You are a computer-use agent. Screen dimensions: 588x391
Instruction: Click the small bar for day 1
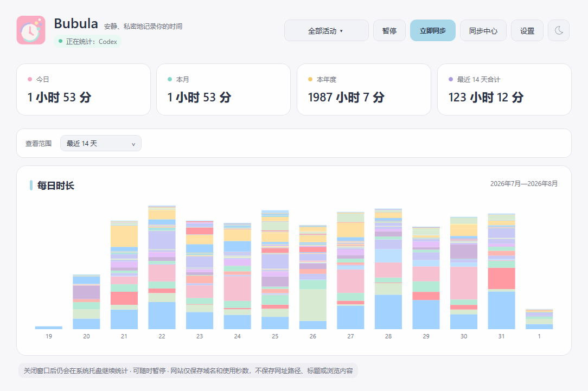(x=539, y=319)
